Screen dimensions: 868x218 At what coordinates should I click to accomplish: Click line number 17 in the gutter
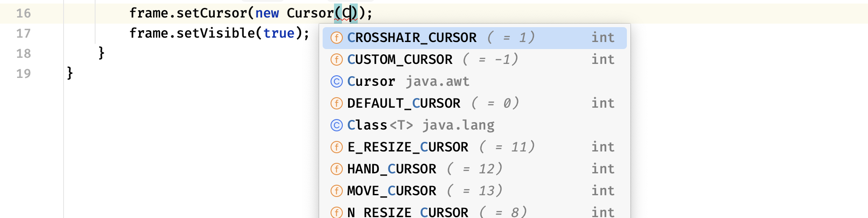point(24,33)
